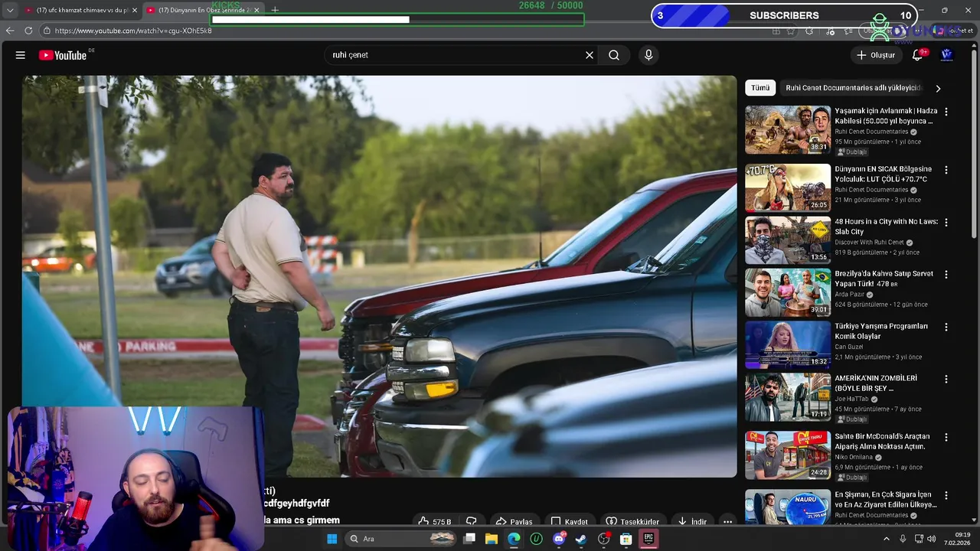Screen dimensions: 980x551
Task: Click the taskbar Ara search box
Action: click(x=402, y=539)
